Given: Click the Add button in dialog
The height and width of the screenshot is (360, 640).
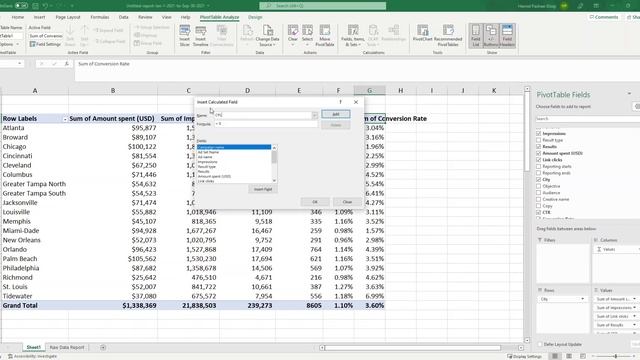Looking at the screenshot, I should [x=336, y=114].
